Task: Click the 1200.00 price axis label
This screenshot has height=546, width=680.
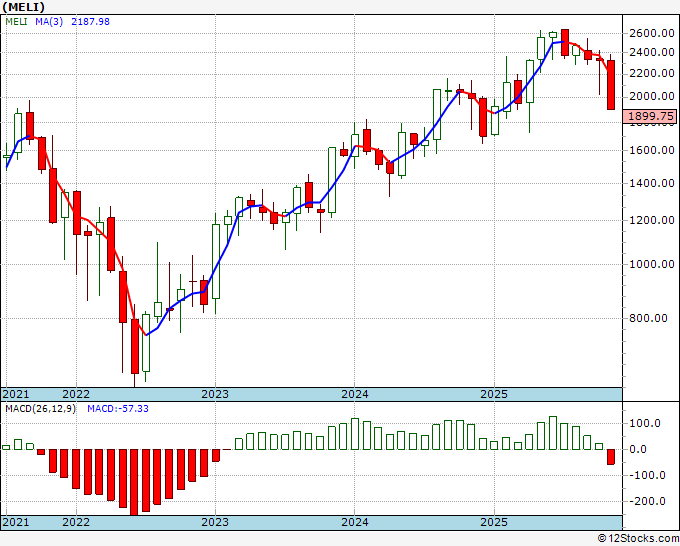Action: 651,220
